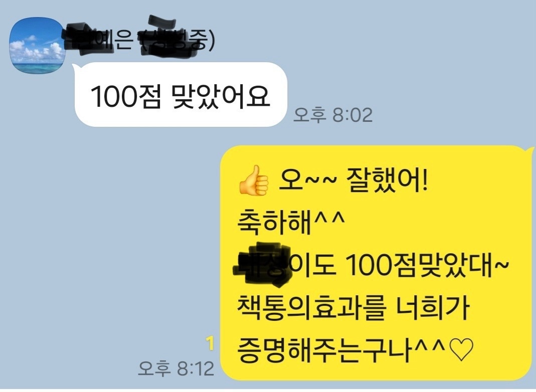Tap the curved tail of the white bubble

point(76,67)
